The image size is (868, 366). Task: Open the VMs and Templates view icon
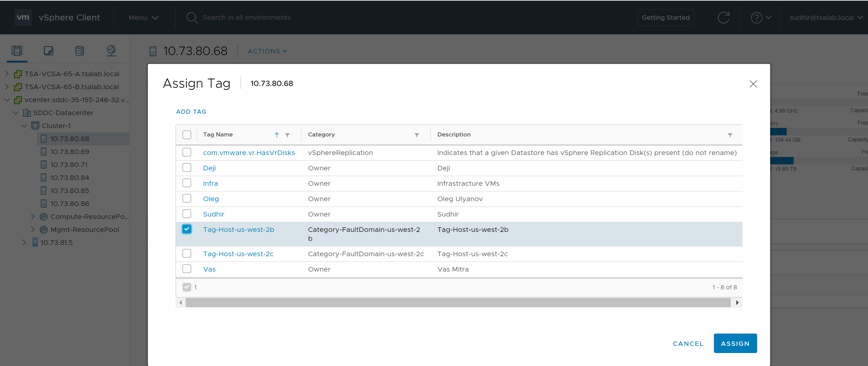click(x=48, y=51)
